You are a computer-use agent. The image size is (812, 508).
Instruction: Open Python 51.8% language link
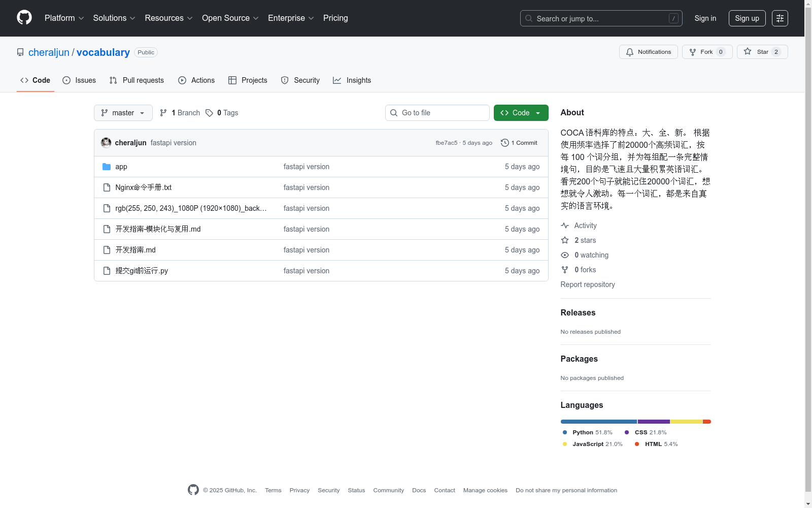pos(587,432)
